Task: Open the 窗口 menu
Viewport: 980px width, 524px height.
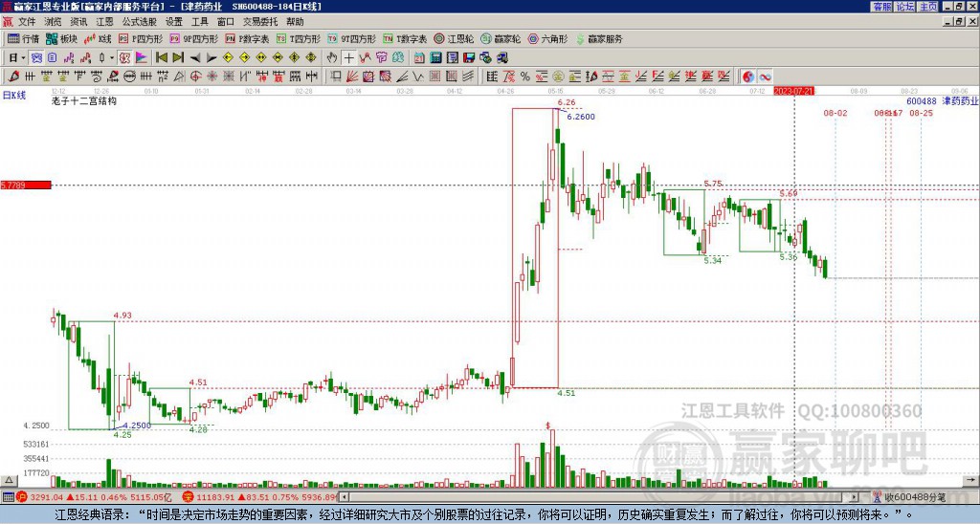Action: pos(226,22)
